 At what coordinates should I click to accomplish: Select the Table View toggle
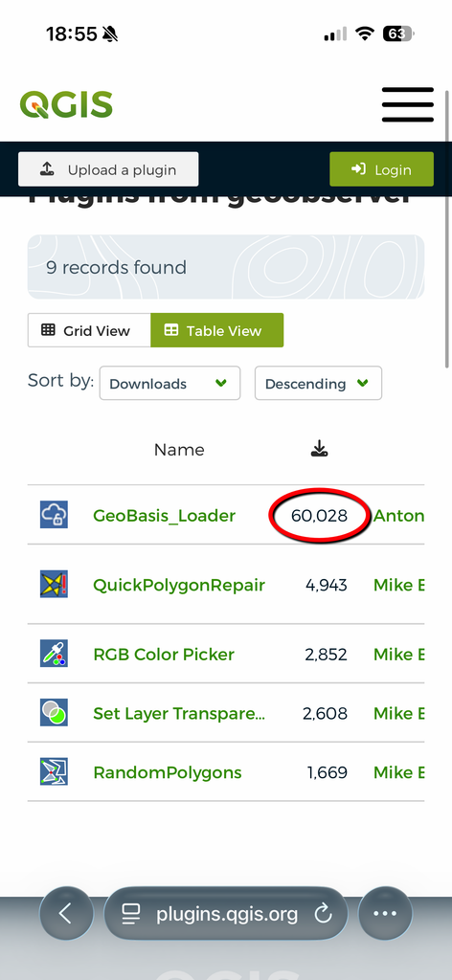(217, 330)
